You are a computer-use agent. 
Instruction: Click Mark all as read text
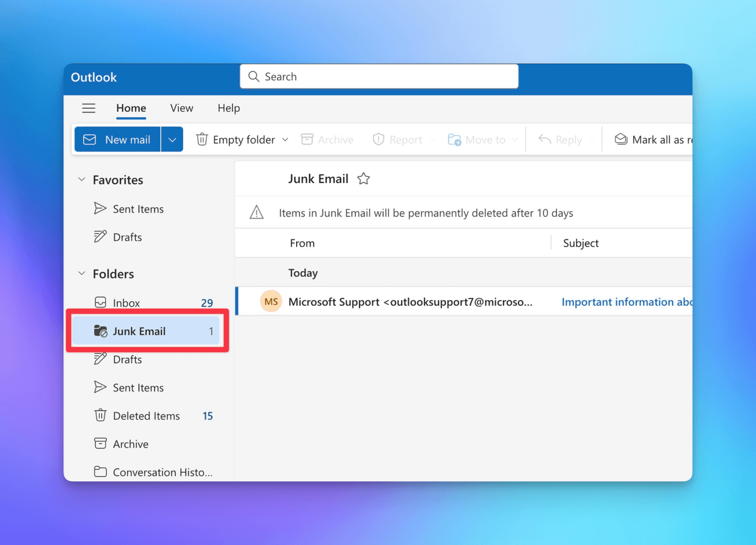point(662,140)
